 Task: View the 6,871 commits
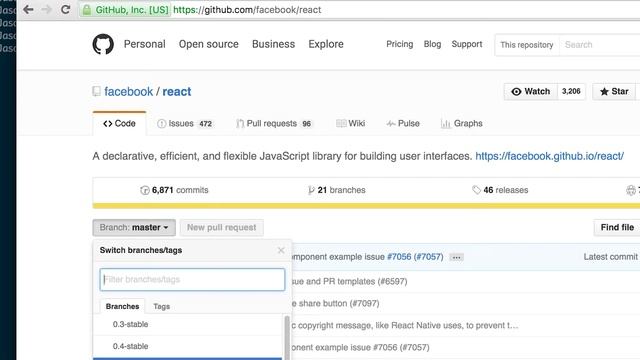pyautogui.click(x=174, y=190)
